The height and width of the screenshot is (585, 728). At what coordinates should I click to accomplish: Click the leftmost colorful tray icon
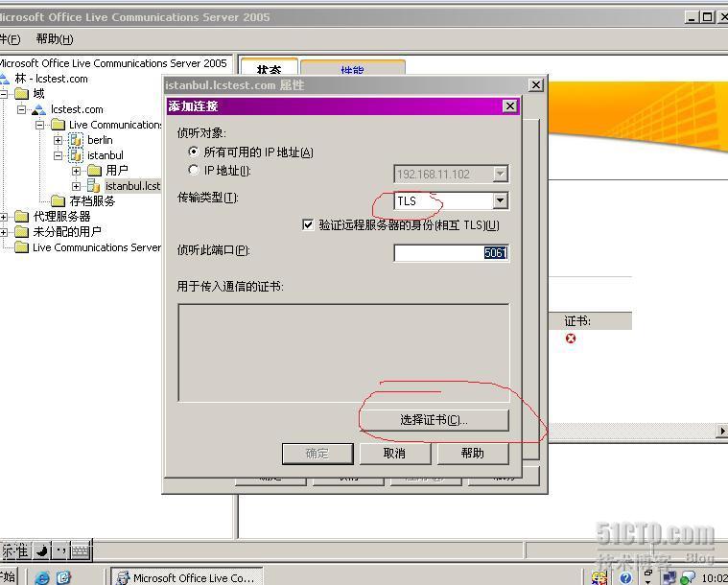(599, 577)
